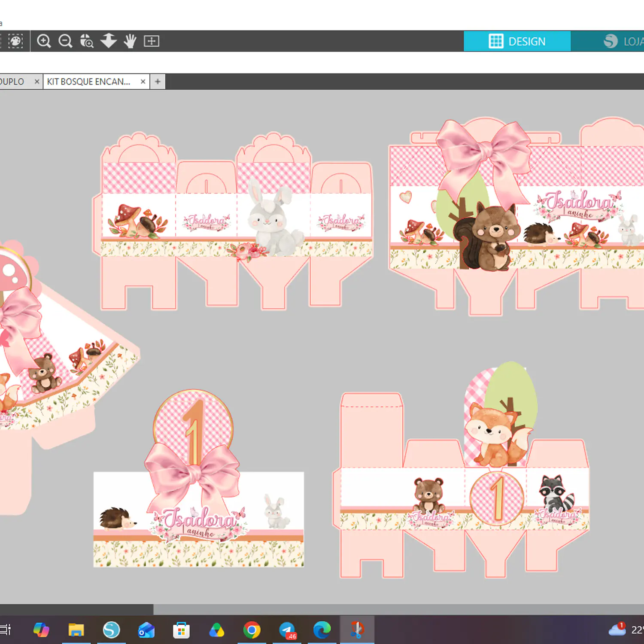
Task: Select the Isadora banner label with number 1
Action: point(199,479)
